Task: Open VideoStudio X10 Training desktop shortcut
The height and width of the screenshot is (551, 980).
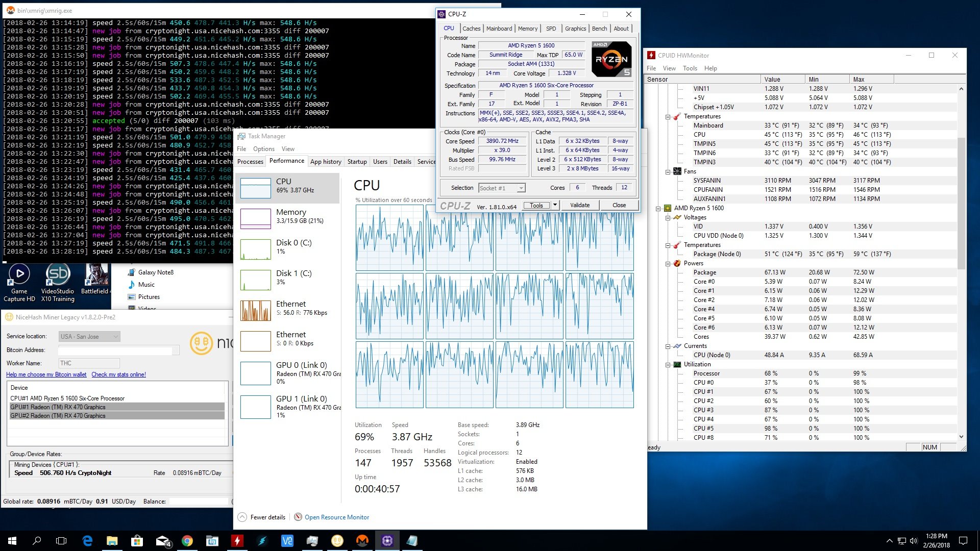Action: tap(58, 283)
